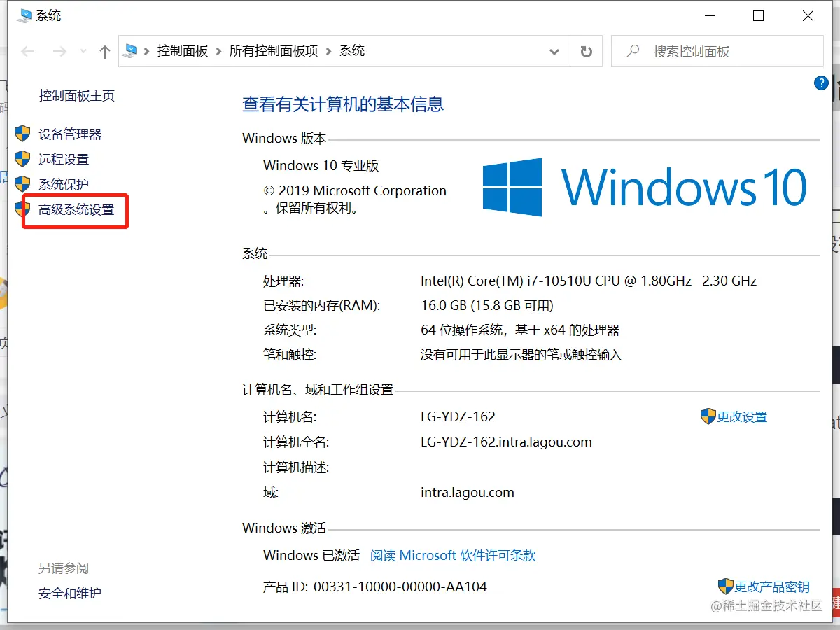Click shield icon beside 系统保护
Screen dimensions: 840x630
coord(22,184)
